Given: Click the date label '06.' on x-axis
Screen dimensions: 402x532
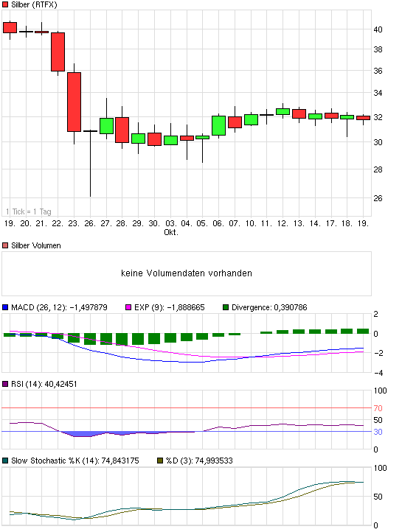Looking at the screenshot, I should tap(218, 223).
